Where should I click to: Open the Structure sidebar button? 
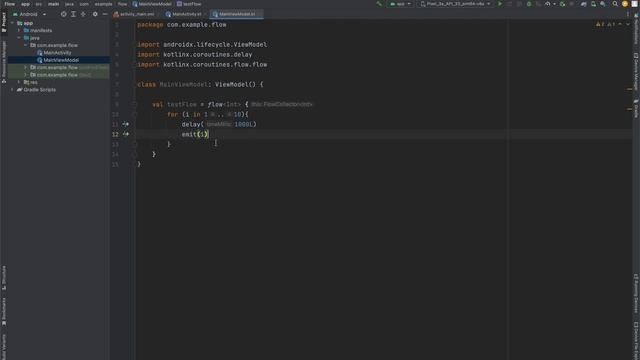[4, 278]
